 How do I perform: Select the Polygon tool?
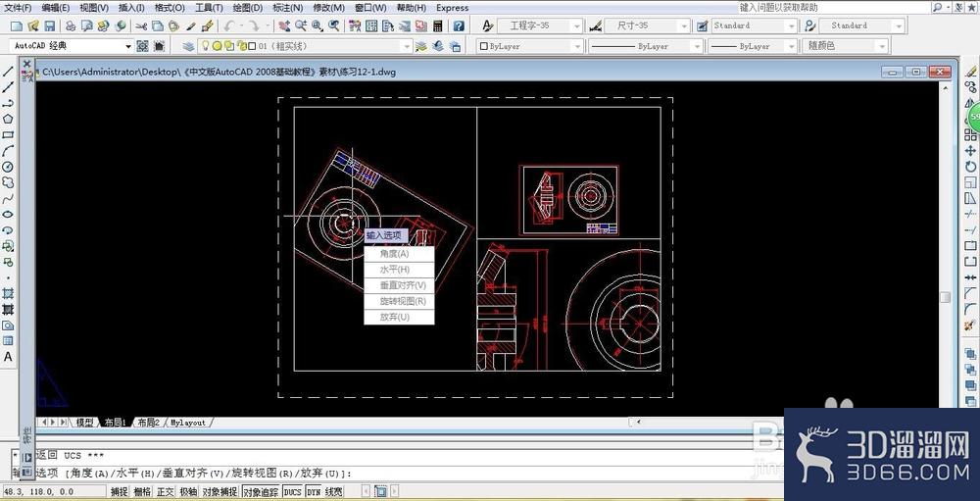[8, 119]
